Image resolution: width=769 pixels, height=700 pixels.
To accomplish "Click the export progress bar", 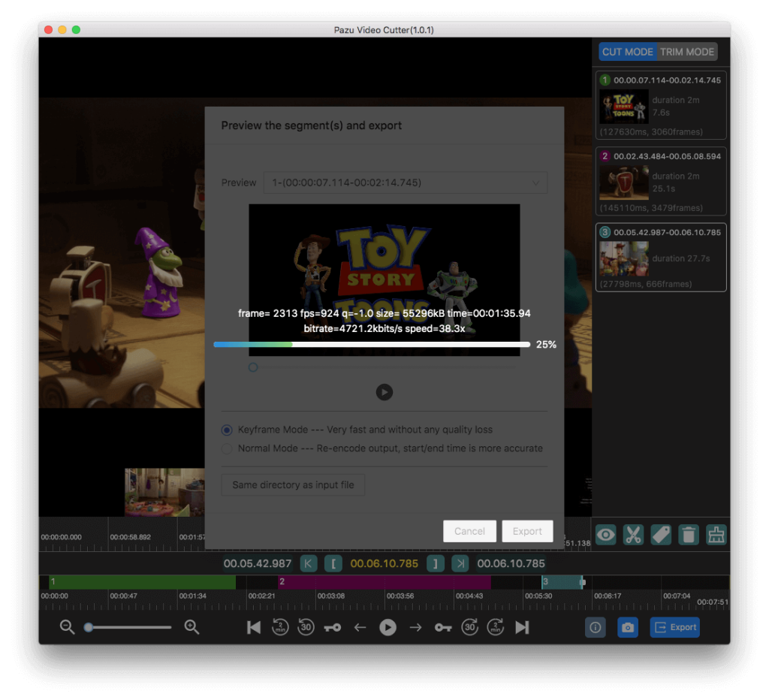I will pos(372,345).
